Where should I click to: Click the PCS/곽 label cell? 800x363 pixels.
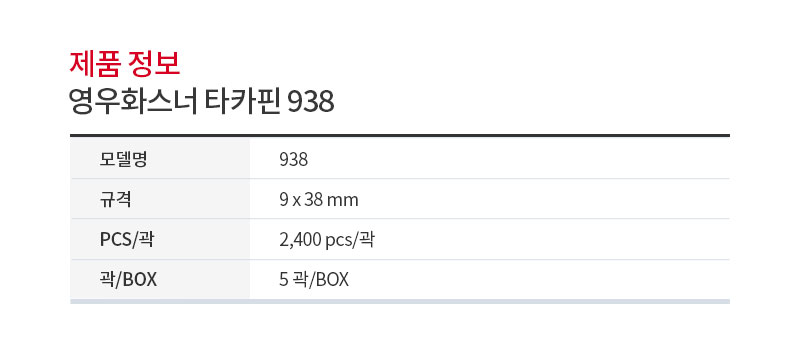(x=160, y=239)
